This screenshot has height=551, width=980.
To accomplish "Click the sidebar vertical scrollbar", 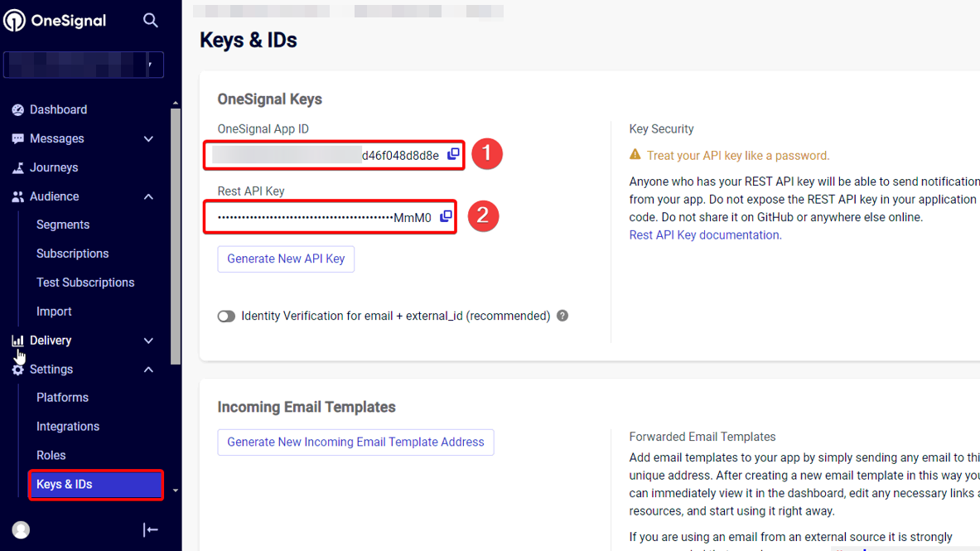I will click(176, 236).
